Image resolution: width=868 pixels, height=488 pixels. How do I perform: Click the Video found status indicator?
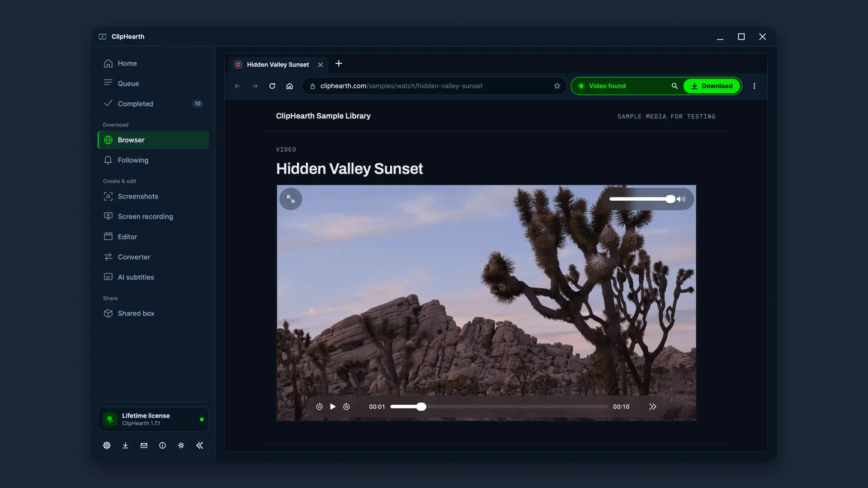(x=602, y=86)
